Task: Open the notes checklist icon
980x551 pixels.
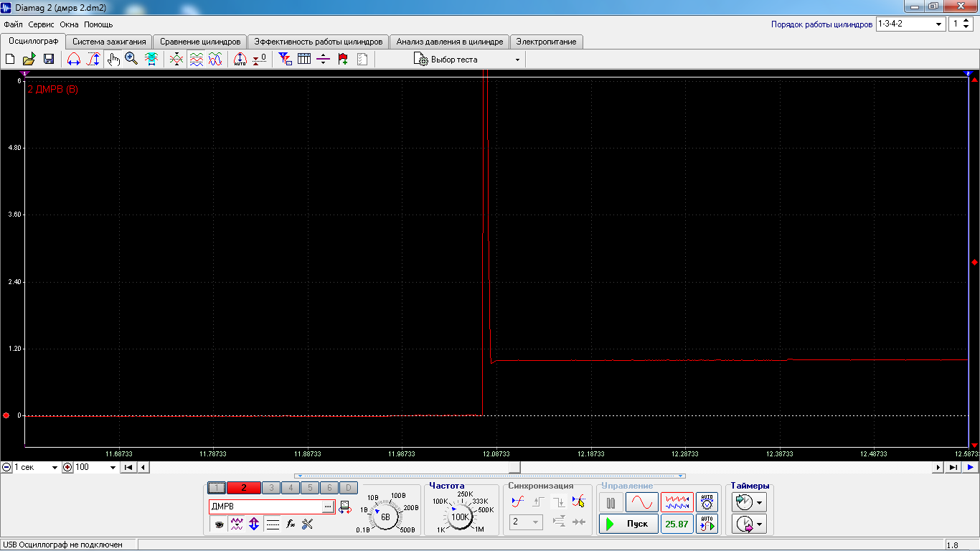Action: [x=362, y=60]
